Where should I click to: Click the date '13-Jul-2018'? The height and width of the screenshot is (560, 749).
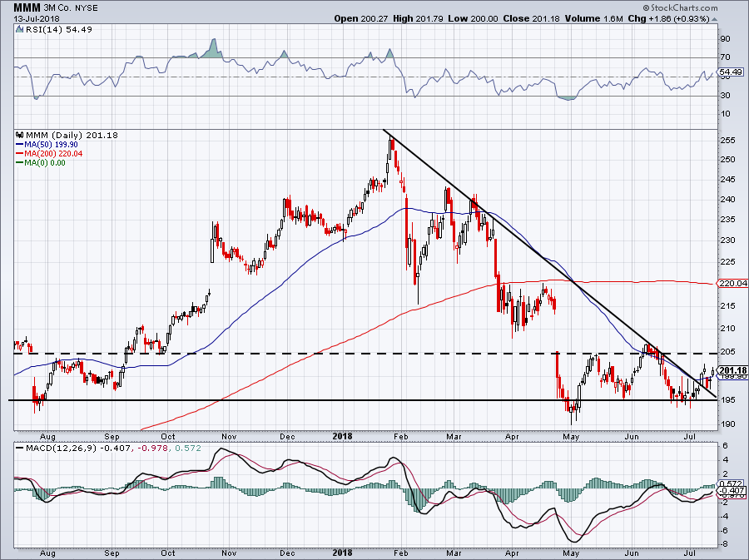coord(37,18)
